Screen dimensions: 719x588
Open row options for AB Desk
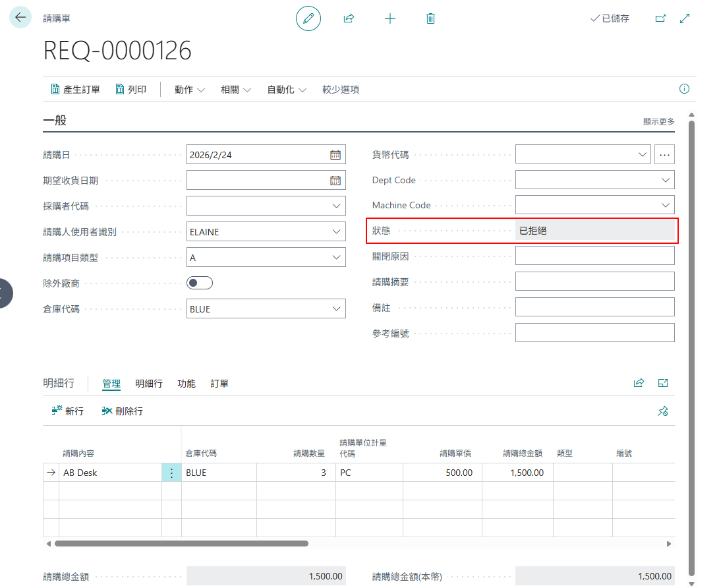pyautogui.click(x=171, y=473)
